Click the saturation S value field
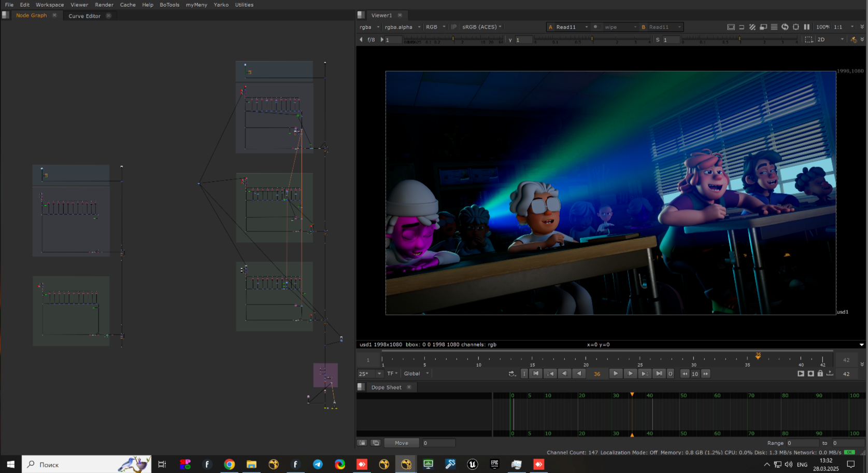868x473 pixels. click(x=671, y=39)
